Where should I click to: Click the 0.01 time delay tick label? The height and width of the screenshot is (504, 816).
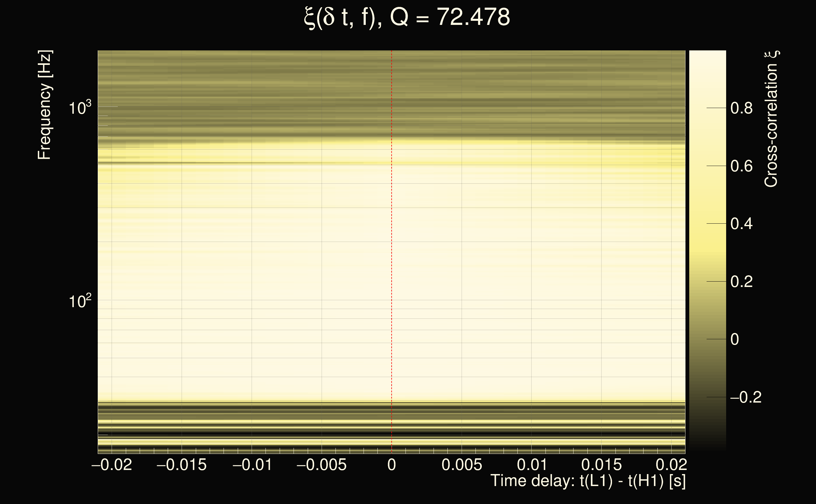(x=532, y=465)
